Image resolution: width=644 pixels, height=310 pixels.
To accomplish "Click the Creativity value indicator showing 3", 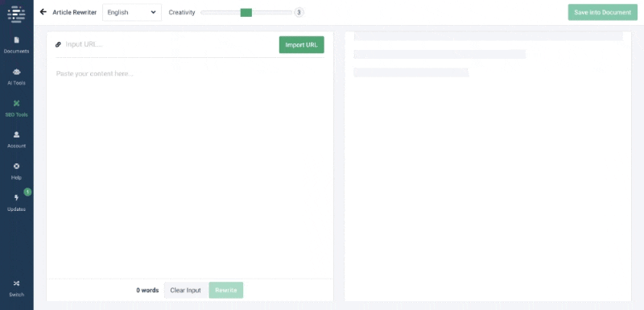I will (299, 12).
